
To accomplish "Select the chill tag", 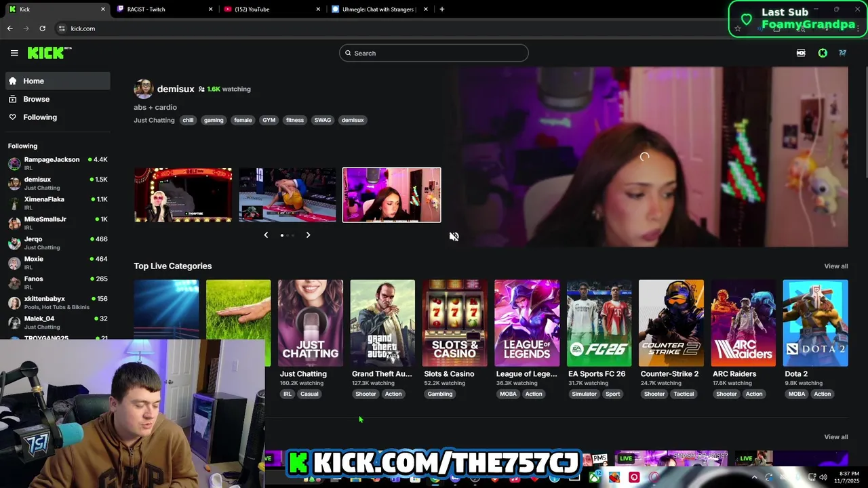I will [188, 120].
